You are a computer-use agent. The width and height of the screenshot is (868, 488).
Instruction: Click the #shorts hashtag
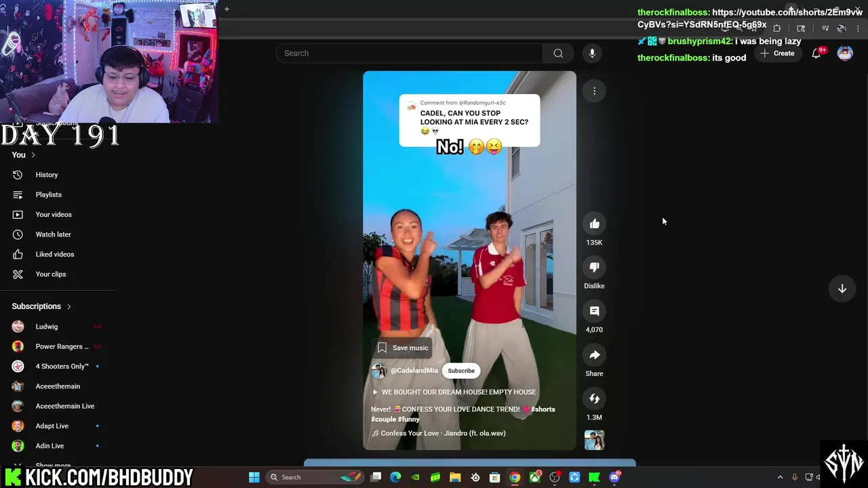(543, 409)
